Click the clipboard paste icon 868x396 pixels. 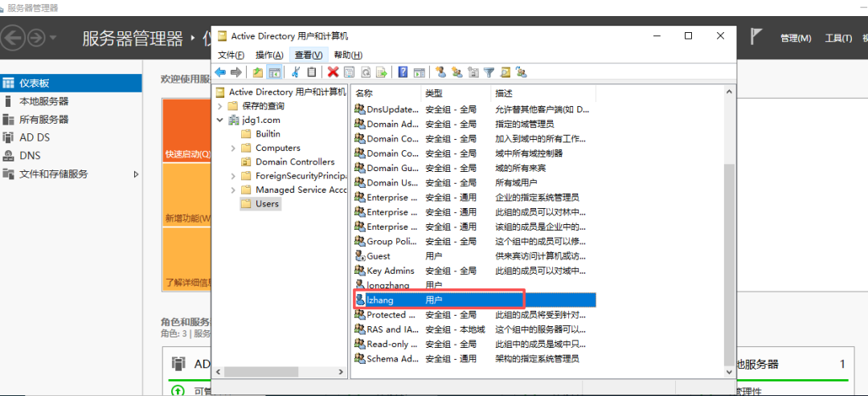[312, 72]
